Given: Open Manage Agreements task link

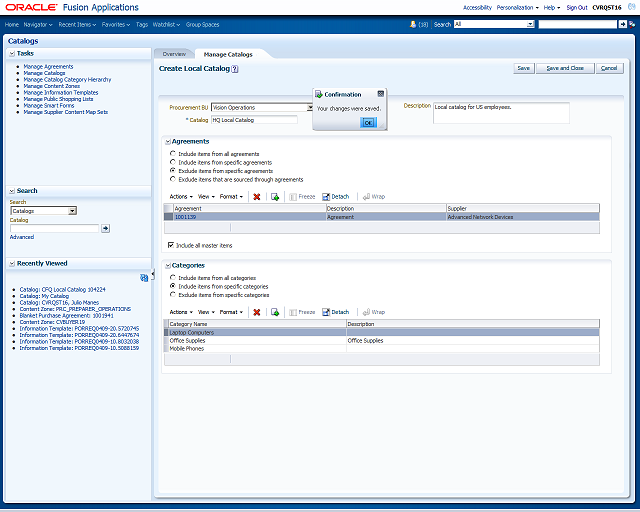Looking at the screenshot, I should tap(48, 67).
